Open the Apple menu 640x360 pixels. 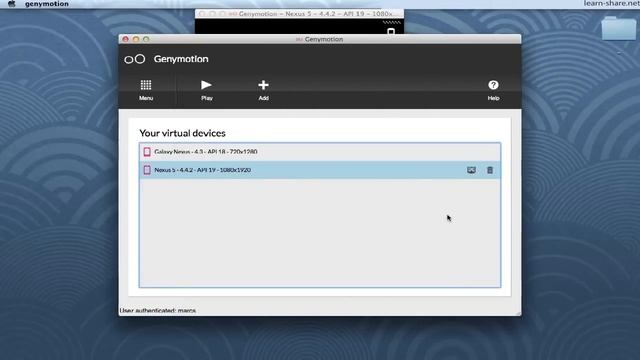pyautogui.click(x=11, y=4)
